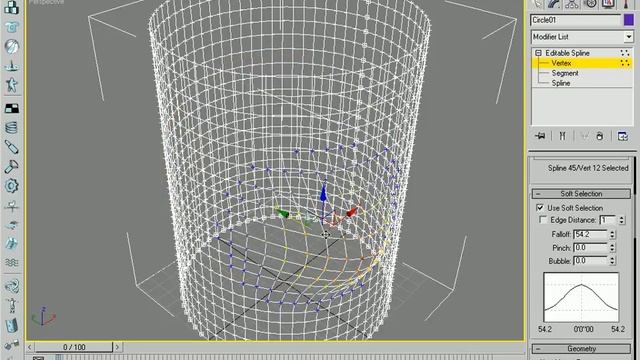Image resolution: width=640 pixels, height=360 pixels.
Task: Open the Motion command panel tab
Action: tap(591, 4)
